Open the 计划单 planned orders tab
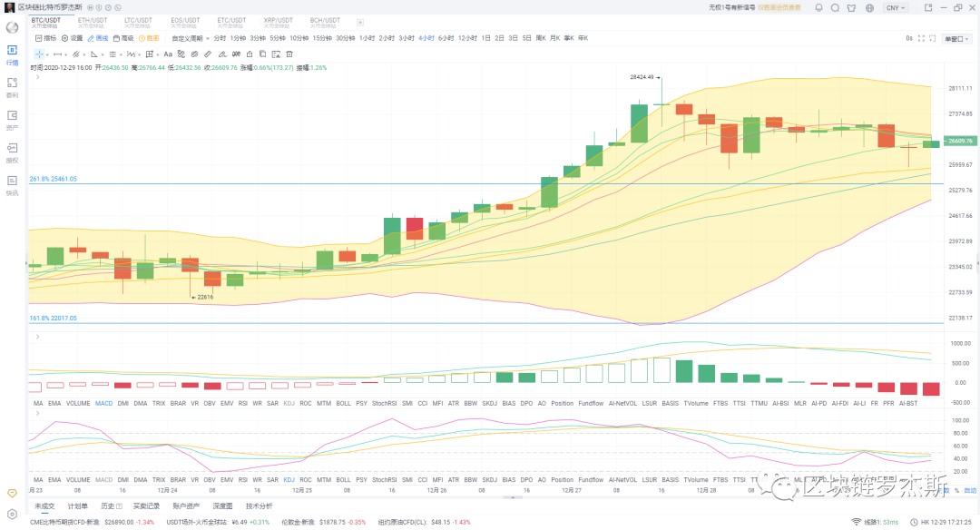Viewport: 980px width, 530px height. coord(78,506)
